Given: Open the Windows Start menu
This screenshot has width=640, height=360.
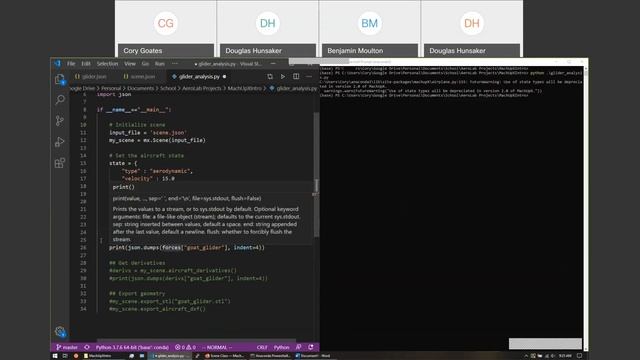Looking at the screenshot, I should (x=55, y=356).
